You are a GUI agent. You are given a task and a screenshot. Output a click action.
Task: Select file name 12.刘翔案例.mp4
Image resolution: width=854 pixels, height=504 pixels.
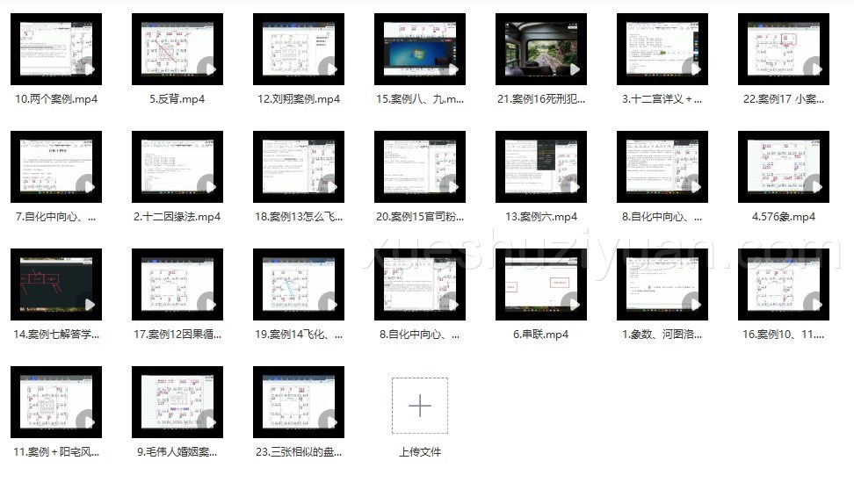(x=299, y=99)
